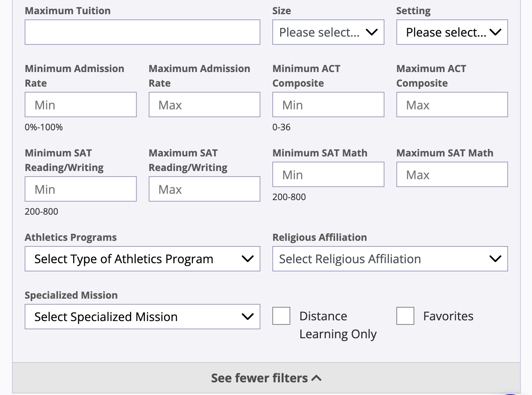Viewport: 532px width, 395px height.
Task: Focus the Minimum Admission Rate field
Action: [x=81, y=105]
